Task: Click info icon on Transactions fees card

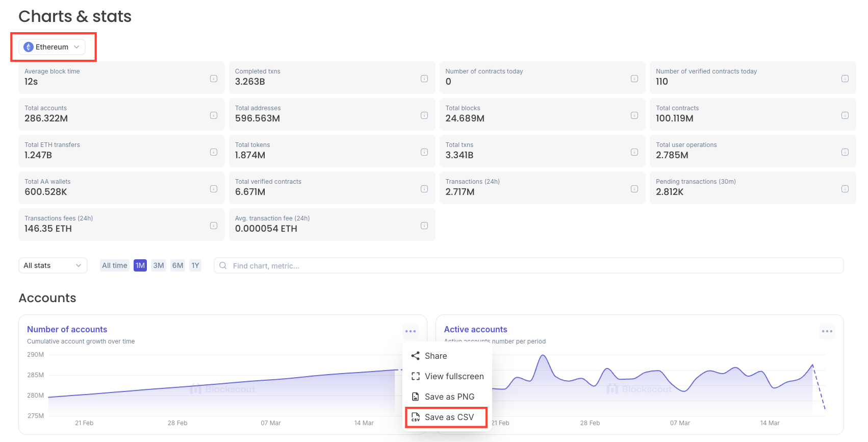Action: 214,226
